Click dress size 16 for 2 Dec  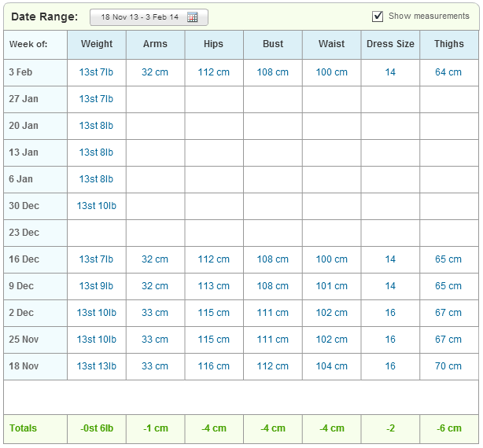pyautogui.click(x=390, y=313)
